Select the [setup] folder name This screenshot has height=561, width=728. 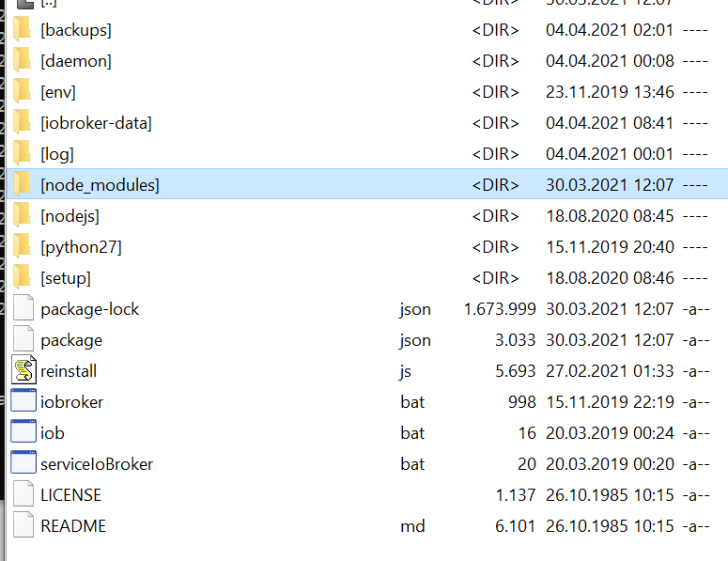[66, 279]
